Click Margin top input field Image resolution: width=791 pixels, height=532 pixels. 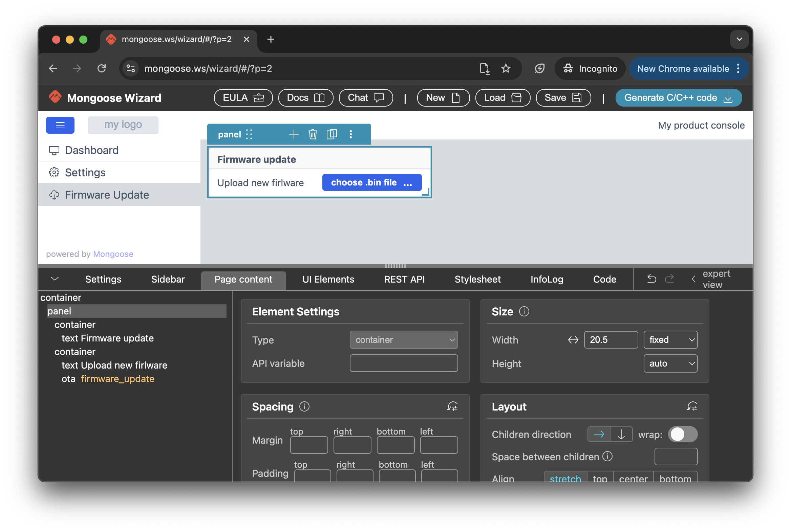tap(309, 445)
